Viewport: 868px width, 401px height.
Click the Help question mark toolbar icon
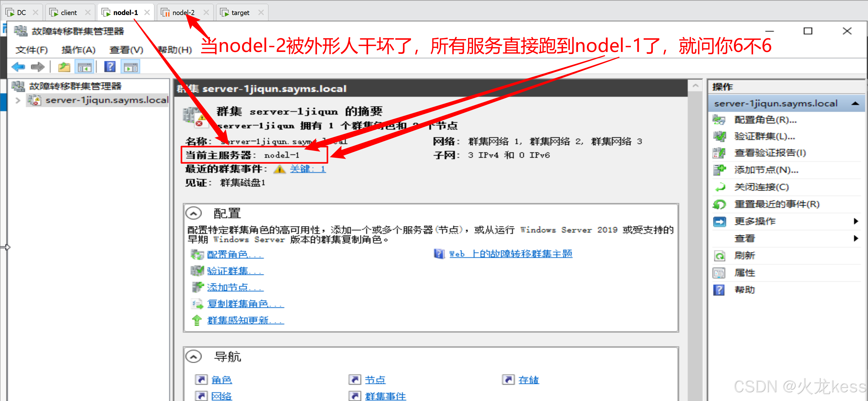coord(110,67)
